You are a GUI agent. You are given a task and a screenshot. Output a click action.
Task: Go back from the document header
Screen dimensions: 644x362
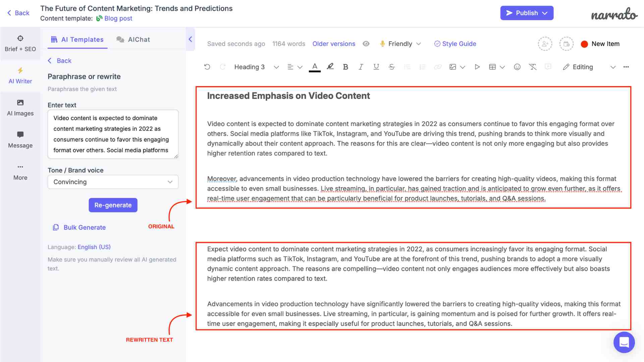[x=18, y=13]
